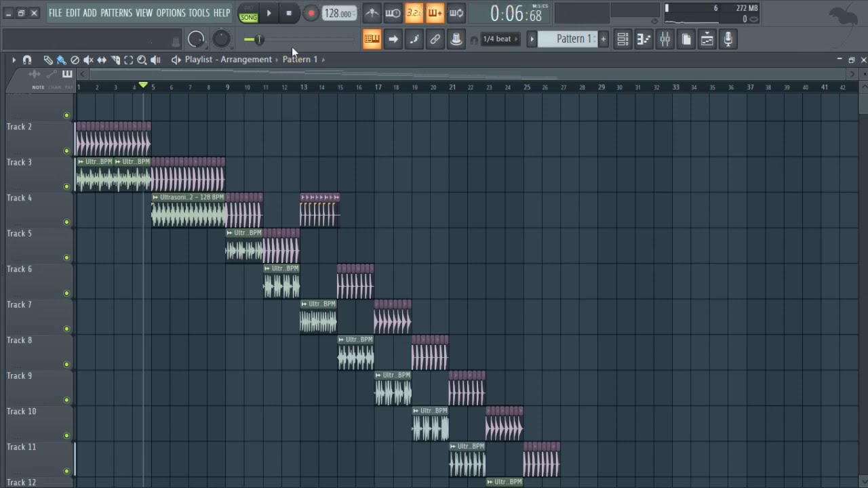Image resolution: width=868 pixels, height=488 pixels.
Task: Select the Zoom magnifier tool
Action: [x=142, y=60]
